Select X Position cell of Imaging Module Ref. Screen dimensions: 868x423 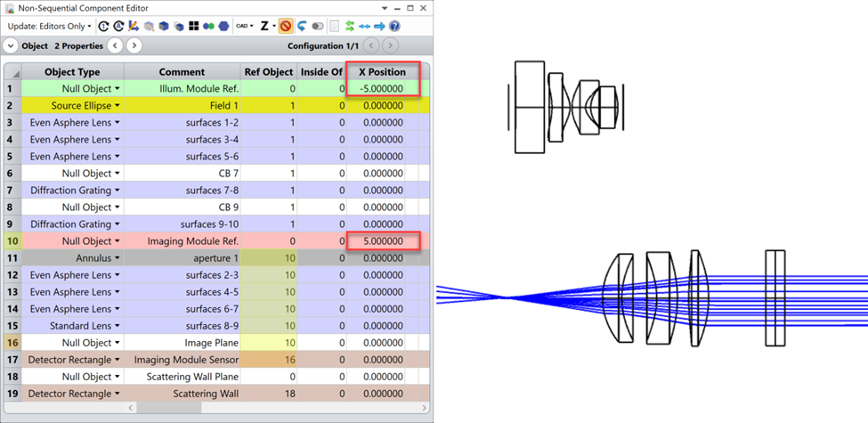pos(381,241)
